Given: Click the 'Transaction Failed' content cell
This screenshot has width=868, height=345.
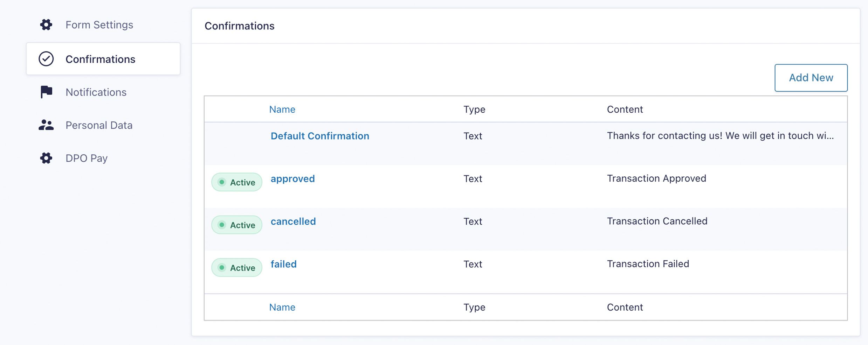Looking at the screenshot, I should click(648, 263).
